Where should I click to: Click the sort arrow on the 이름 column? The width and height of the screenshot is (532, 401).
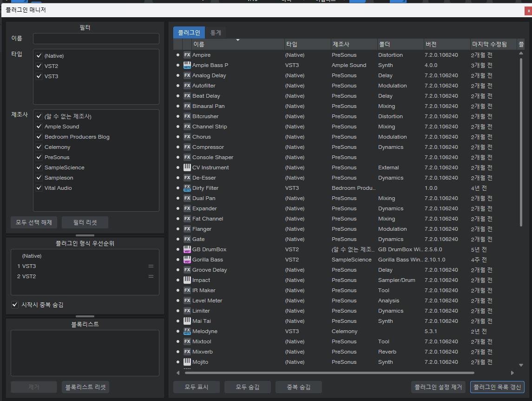tap(238, 40)
